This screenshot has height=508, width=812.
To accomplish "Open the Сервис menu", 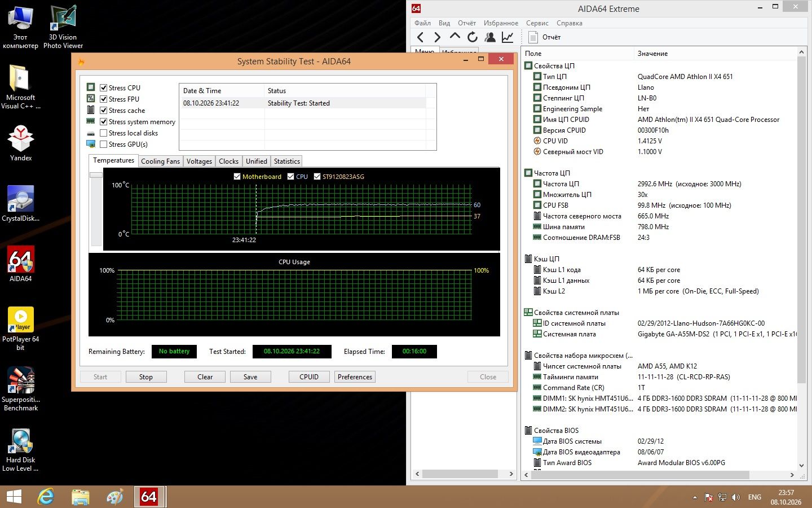I will 537,23.
